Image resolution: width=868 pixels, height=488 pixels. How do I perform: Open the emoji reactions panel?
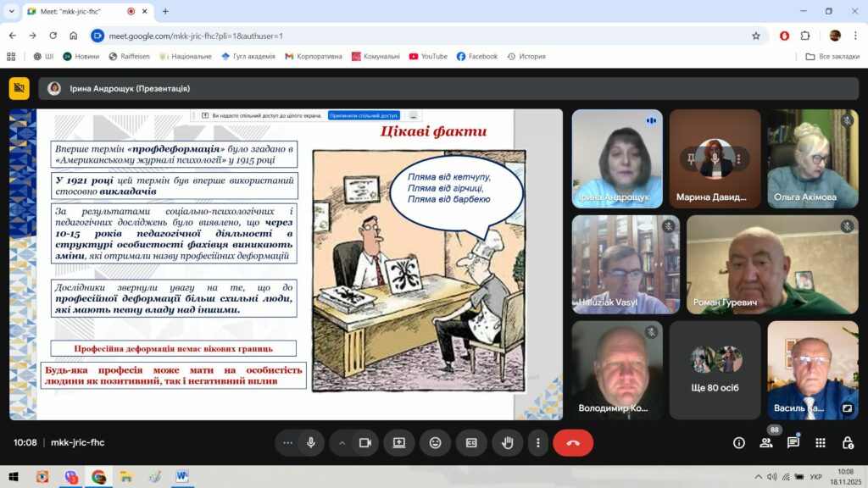coord(435,442)
